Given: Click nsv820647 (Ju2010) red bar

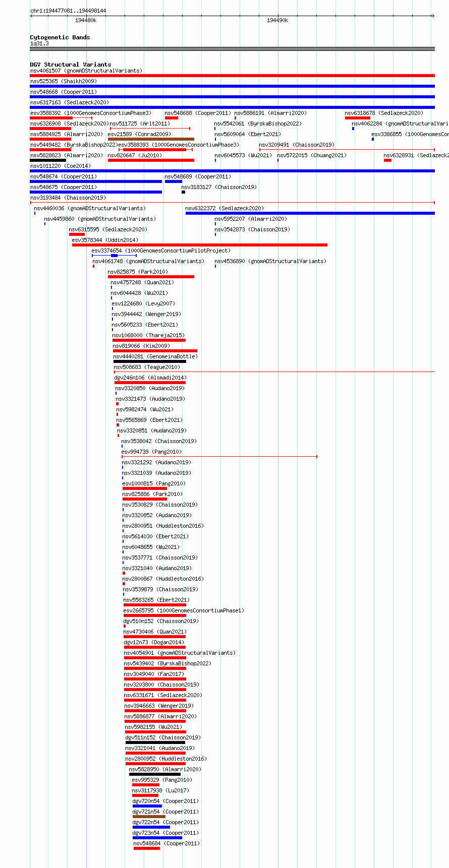Looking at the screenshot, I should tap(151, 160).
